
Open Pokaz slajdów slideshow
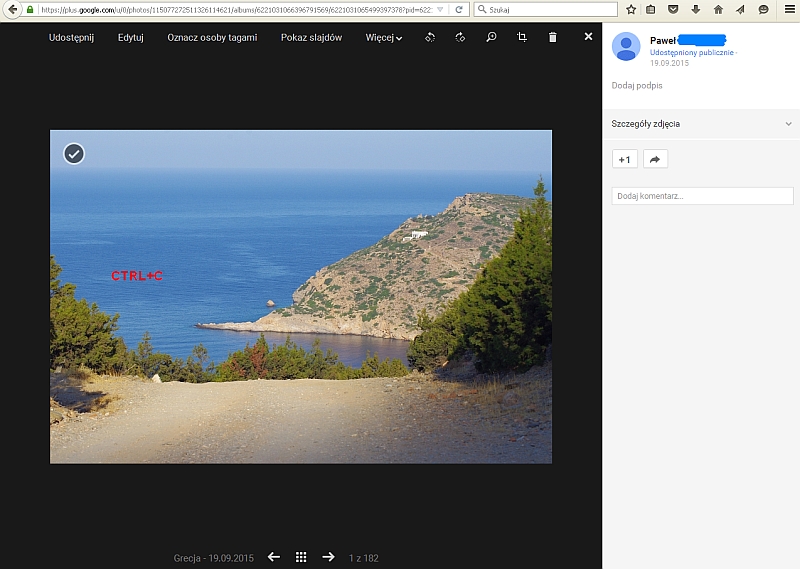click(311, 38)
